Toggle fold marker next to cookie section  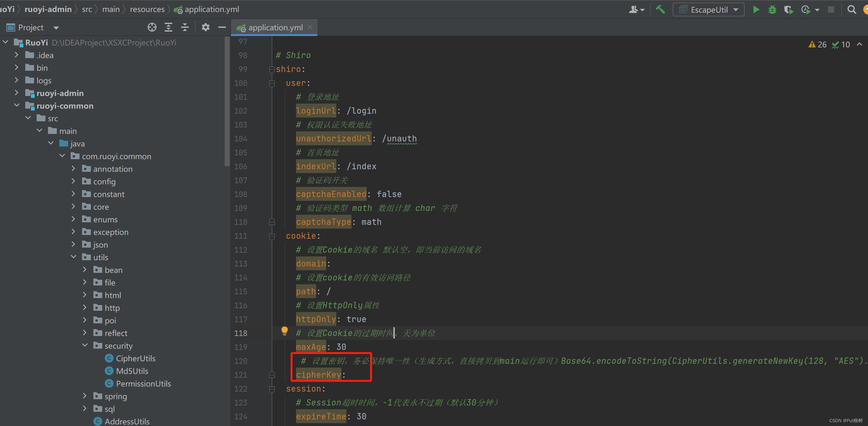pos(272,236)
